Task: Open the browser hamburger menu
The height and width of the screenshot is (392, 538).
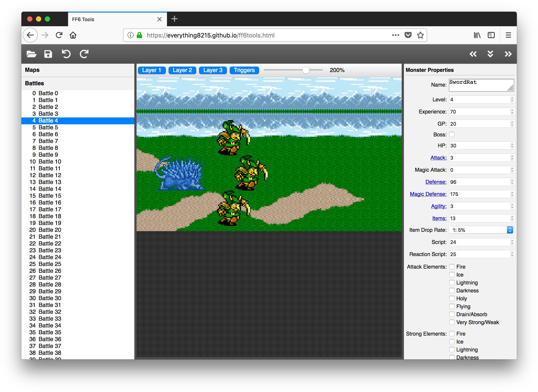Action: pyautogui.click(x=508, y=35)
